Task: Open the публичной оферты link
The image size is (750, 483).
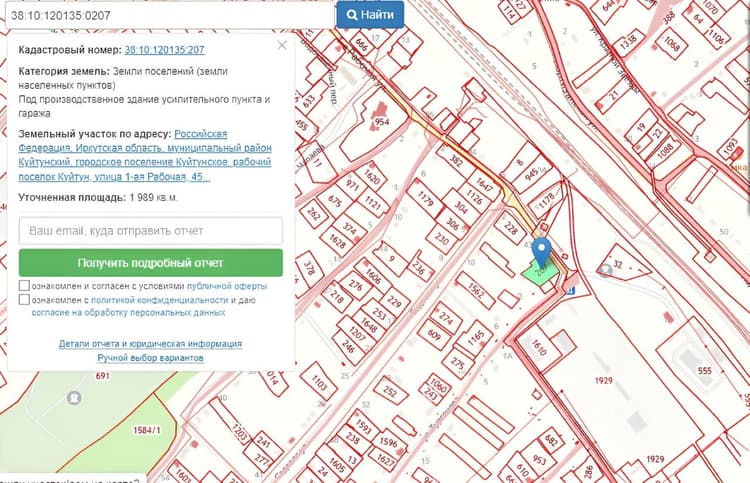Action: (227, 286)
